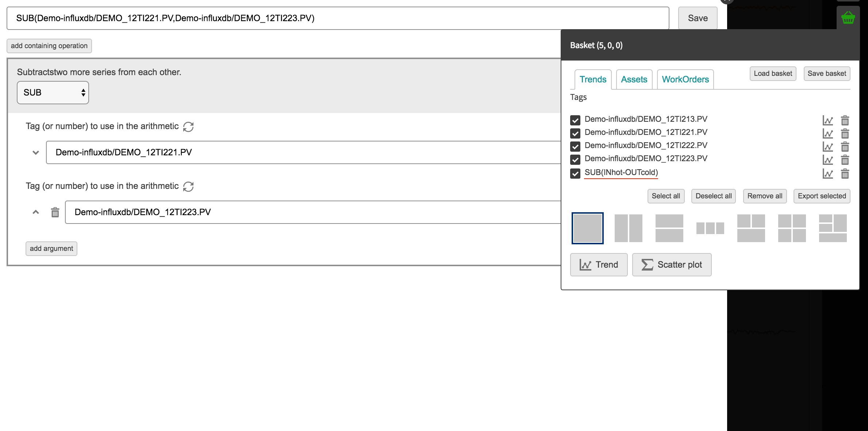The width and height of the screenshot is (868, 431).
Task: Click Remove all tags
Action: tap(765, 196)
